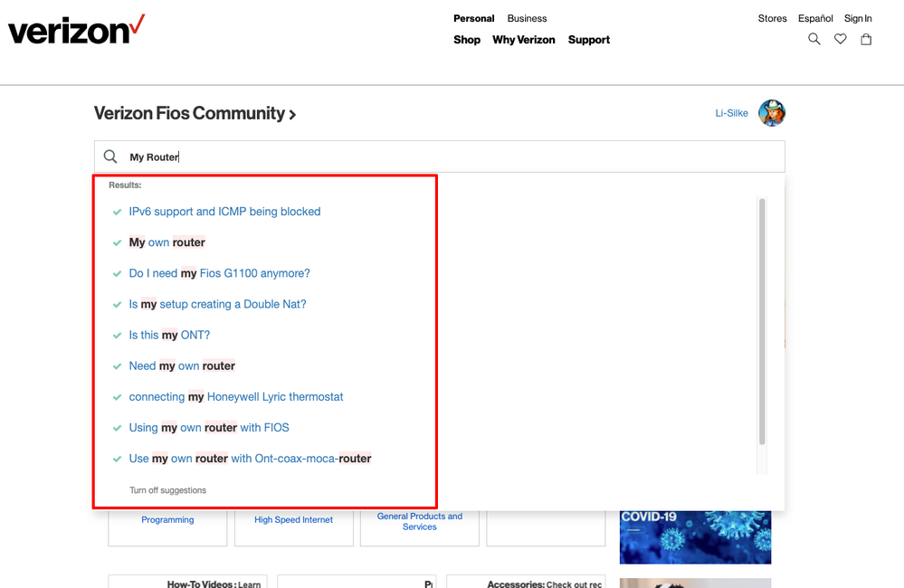Go to Stores link
This screenshot has width=904, height=588.
point(772,18)
